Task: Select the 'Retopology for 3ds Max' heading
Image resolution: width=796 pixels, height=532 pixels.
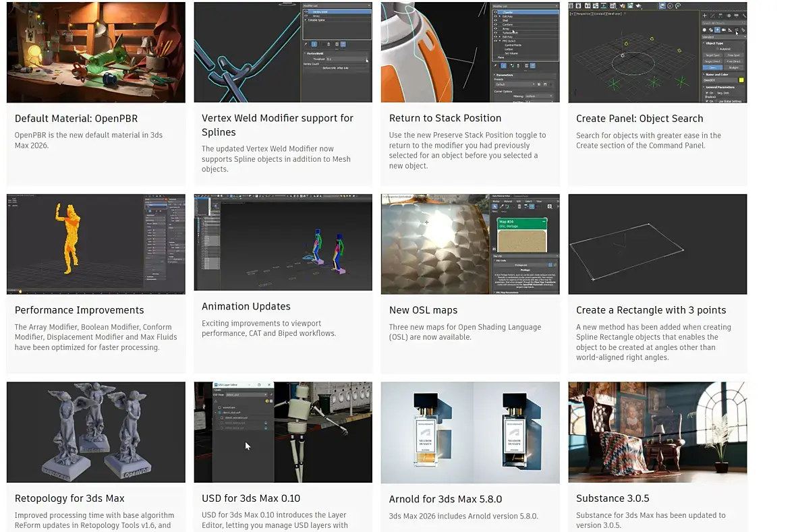Action: (x=69, y=498)
